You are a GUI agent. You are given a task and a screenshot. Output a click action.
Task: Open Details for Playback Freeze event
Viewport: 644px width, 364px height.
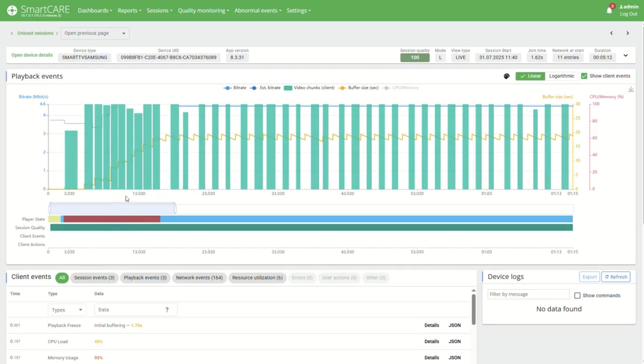pyautogui.click(x=432, y=325)
